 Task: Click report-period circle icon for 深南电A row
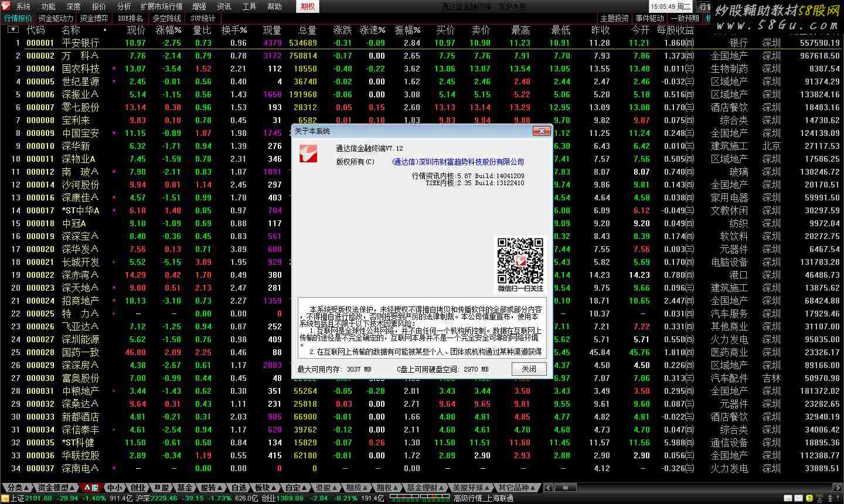coord(690,468)
